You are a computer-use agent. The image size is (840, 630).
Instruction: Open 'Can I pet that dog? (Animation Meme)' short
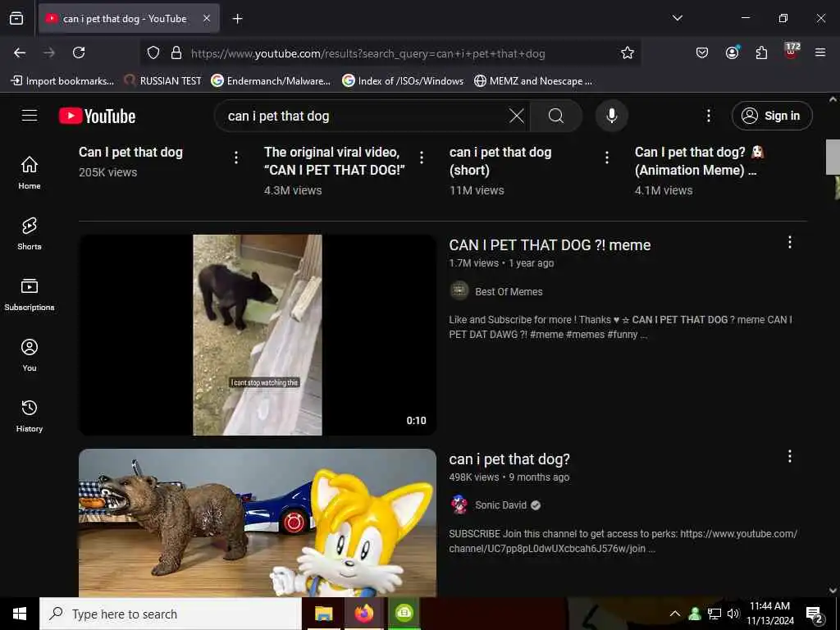[x=699, y=161]
